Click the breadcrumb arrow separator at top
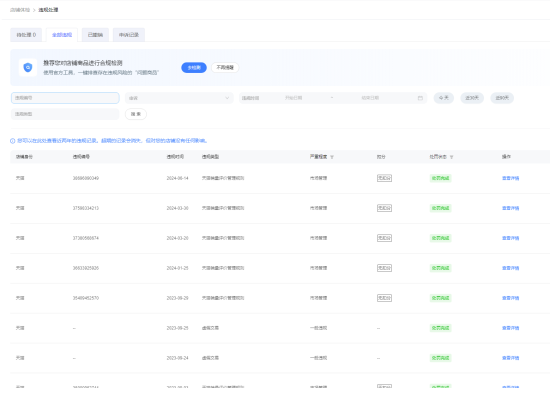The height and width of the screenshot is (395, 550). click(x=34, y=10)
